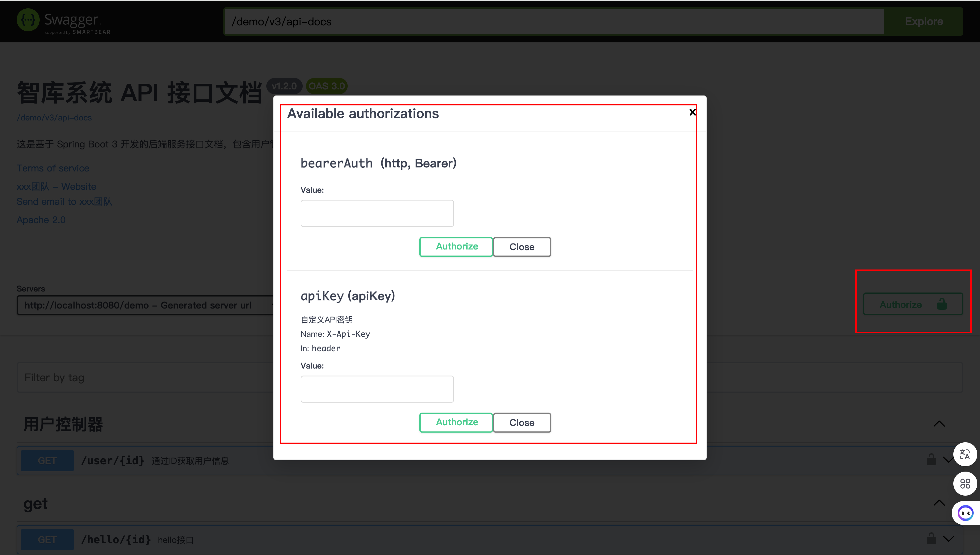Click lock icon on /hello/{id} row

tap(931, 539)
